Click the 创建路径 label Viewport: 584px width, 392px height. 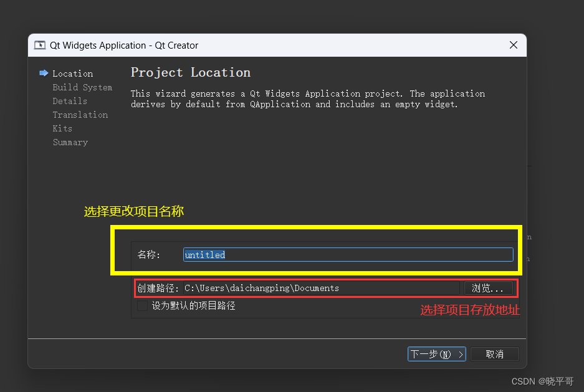pos(158,288)
